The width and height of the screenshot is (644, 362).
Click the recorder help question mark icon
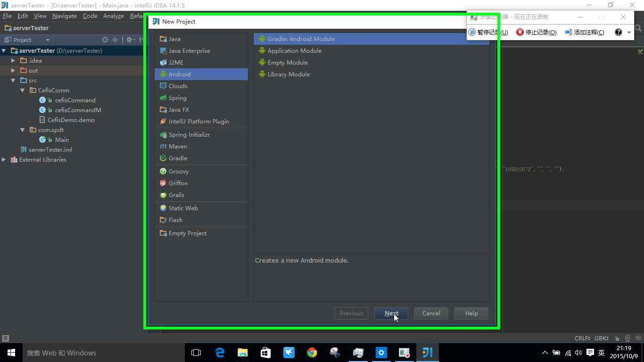click(x=618, y=32)
